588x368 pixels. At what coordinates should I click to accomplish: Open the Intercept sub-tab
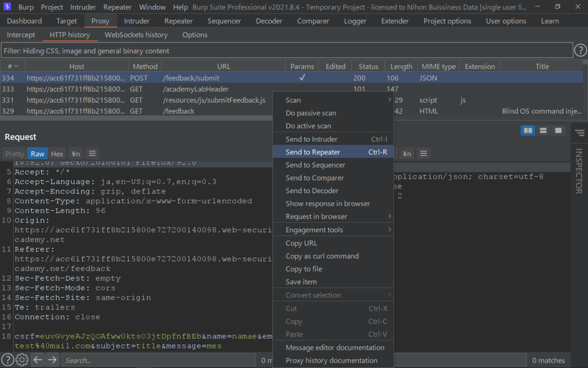[x=21, y=35]
